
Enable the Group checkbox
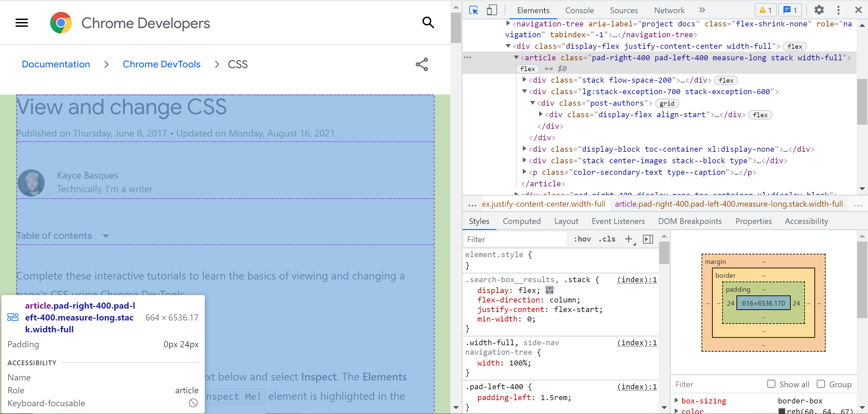click(821, 384)
